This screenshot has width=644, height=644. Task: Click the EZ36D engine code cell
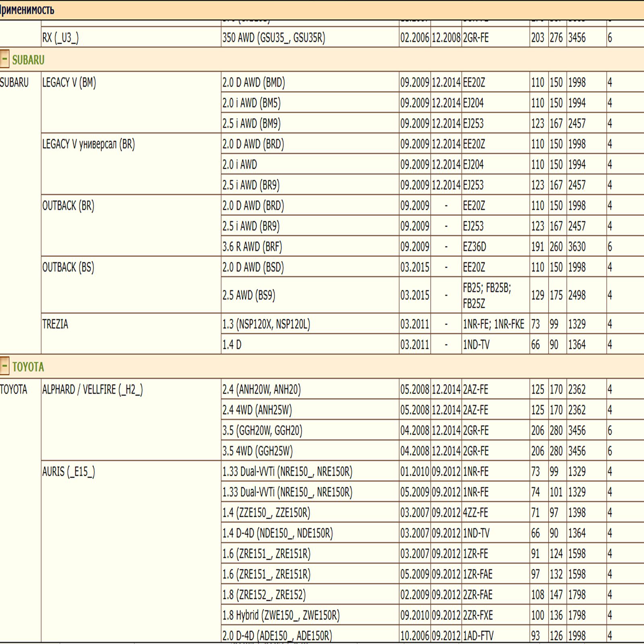tap(475, 247)
